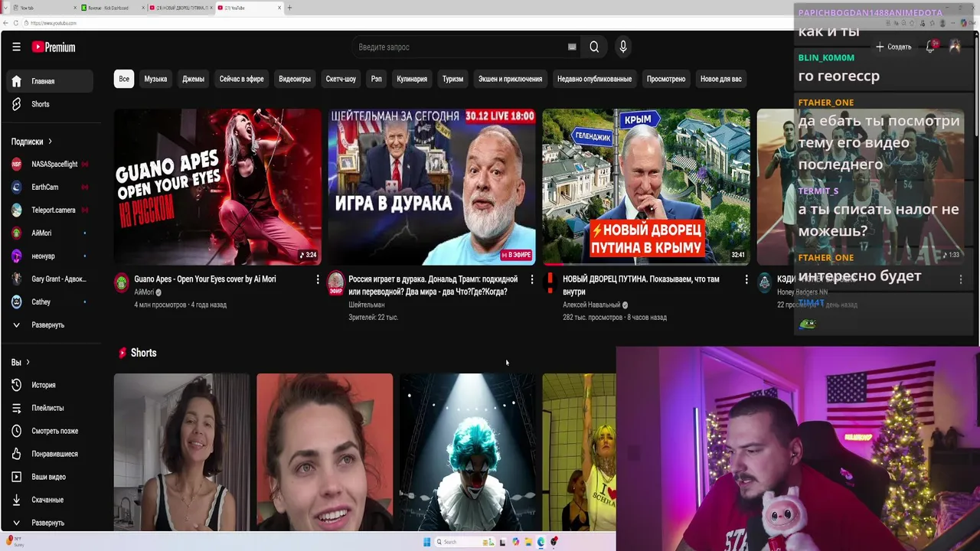Select the 'Просмотрено' chip

pos(666,79)
